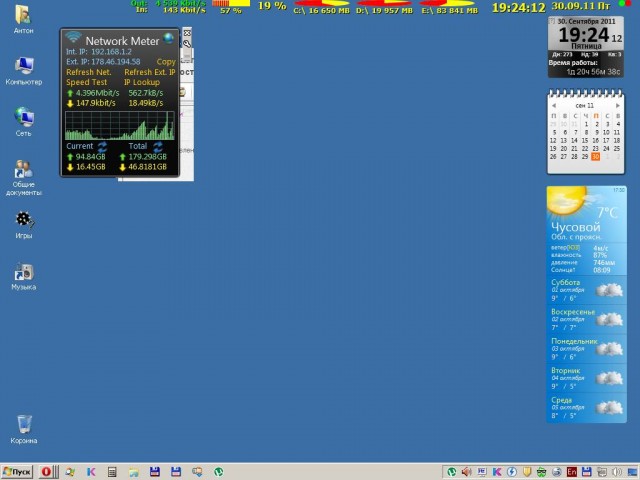Open the Игры games shortcut

click(x=23, y=220)
